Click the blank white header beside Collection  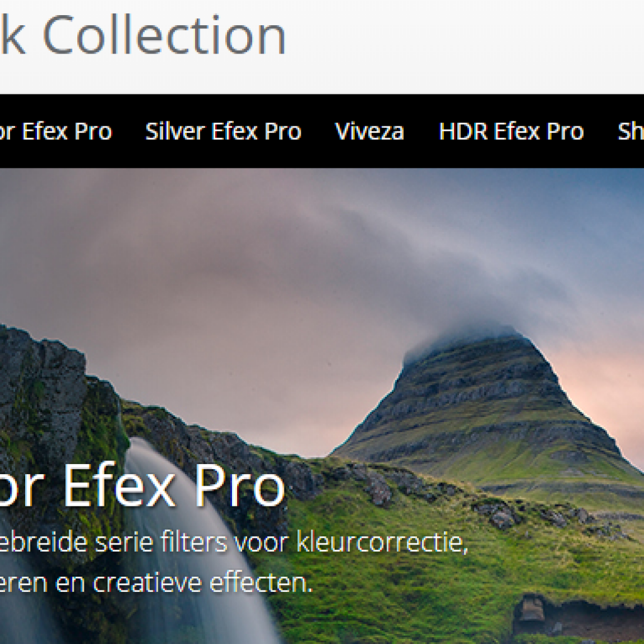[464, 45]
